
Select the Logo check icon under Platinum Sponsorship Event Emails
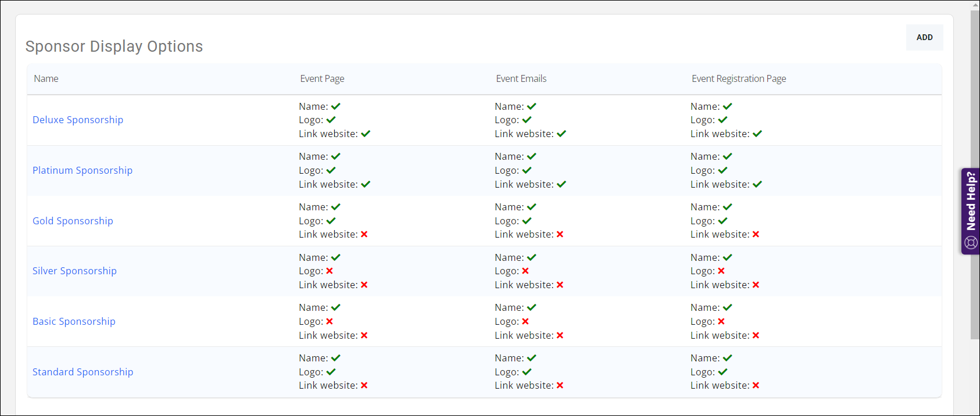(527, 170)
